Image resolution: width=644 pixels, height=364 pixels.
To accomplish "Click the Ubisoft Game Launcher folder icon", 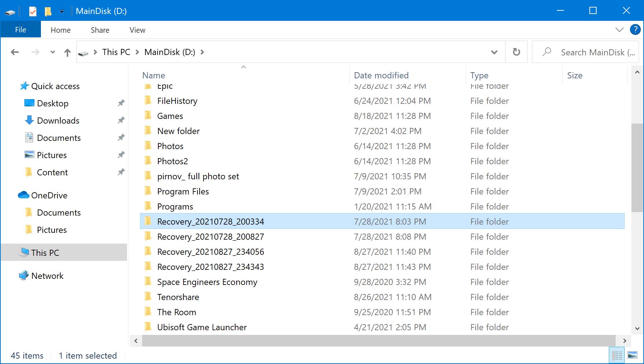I will (148, 327).
